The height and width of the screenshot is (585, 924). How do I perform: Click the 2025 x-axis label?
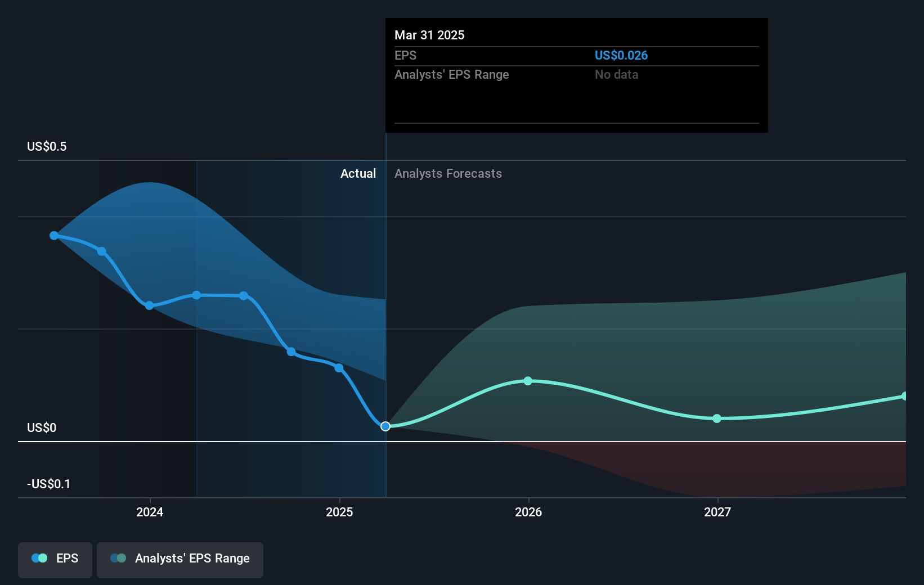(x=339, y=512)
